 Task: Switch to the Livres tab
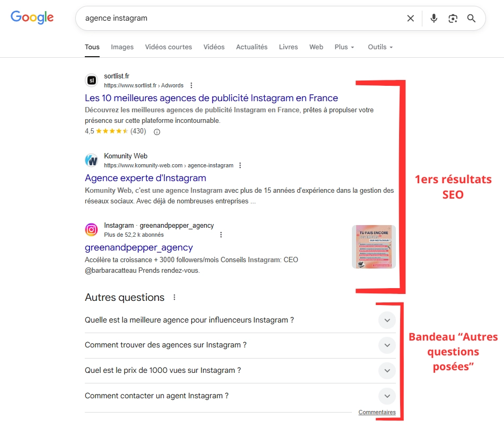click(288, 47)
